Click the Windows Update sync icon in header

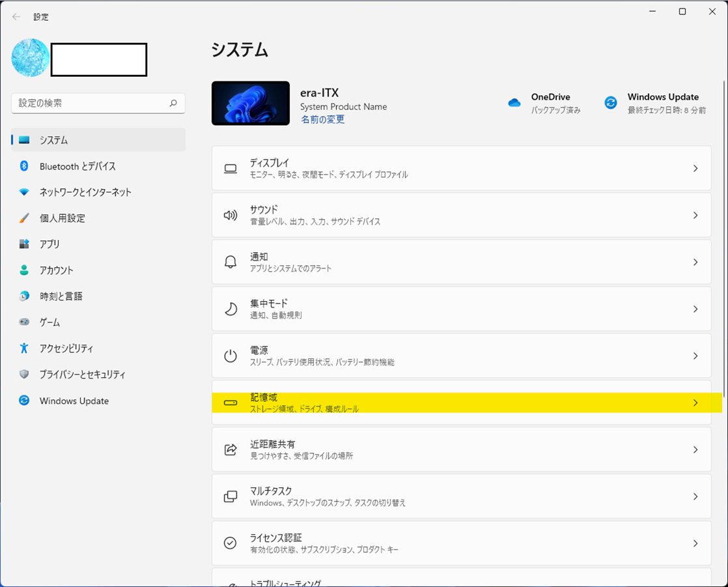[x=611, y=103]
